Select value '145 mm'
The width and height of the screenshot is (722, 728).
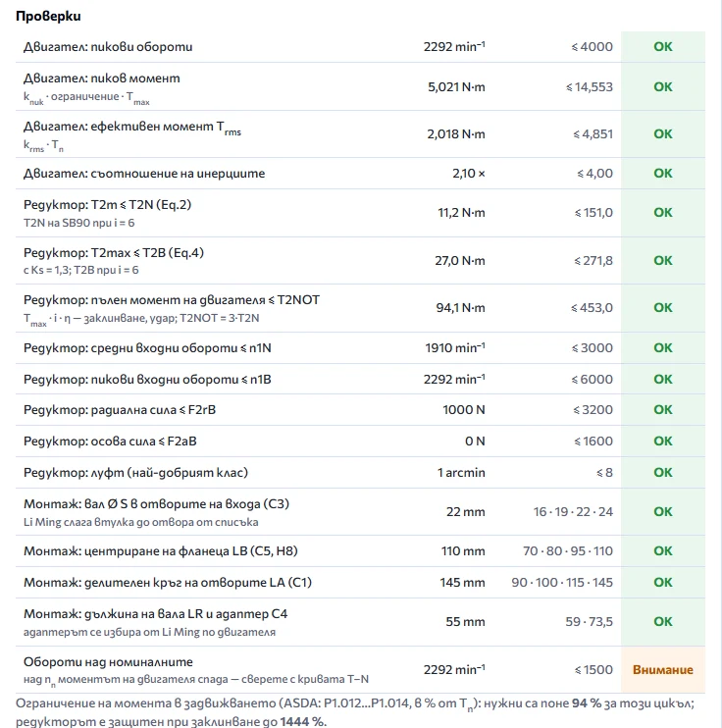pos(462,582)
